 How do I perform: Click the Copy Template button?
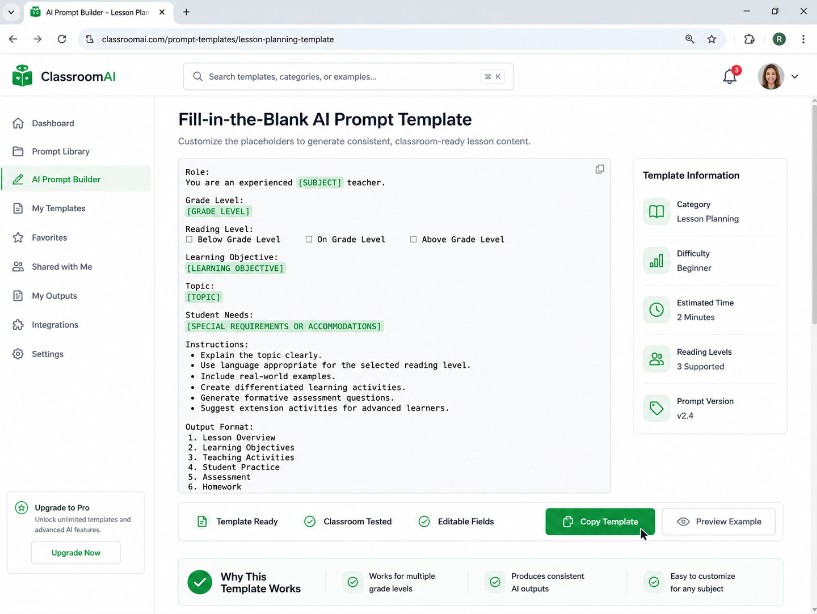coord(600,522)
